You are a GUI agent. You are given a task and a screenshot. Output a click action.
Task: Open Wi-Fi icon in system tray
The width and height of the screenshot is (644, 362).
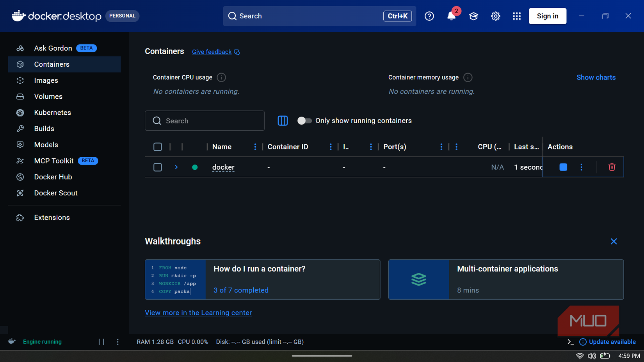tap(580, 356)
